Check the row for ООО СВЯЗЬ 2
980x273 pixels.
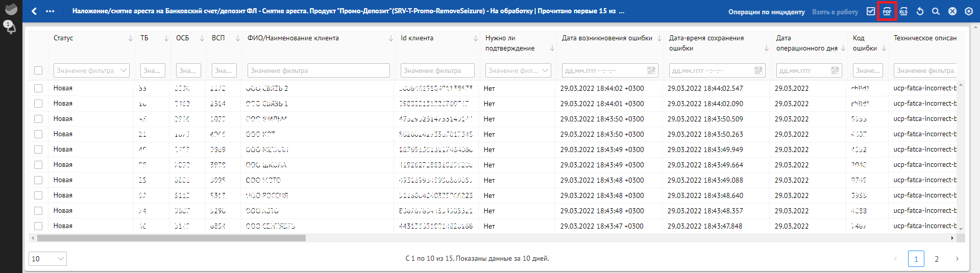[x=38, y=88]
